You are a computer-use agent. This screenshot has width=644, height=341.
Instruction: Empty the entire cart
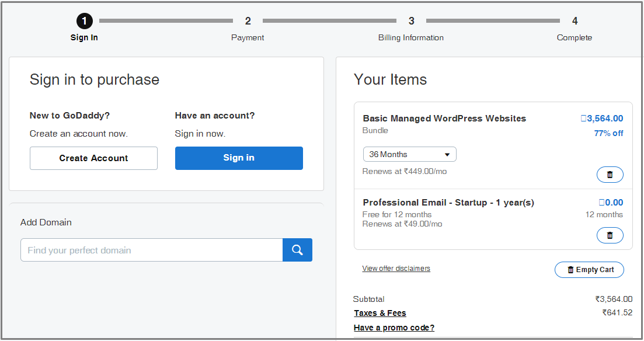[x=589, y=270]
